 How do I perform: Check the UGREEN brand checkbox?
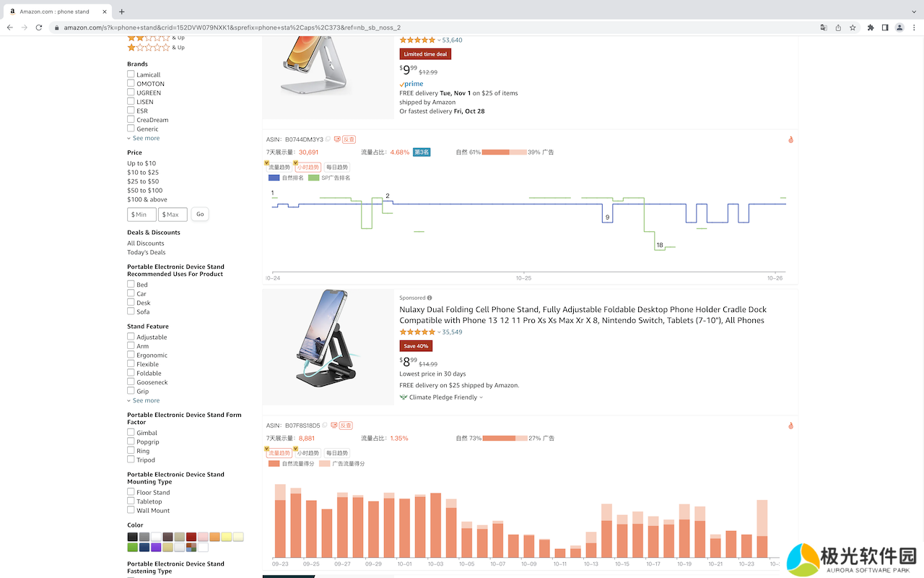131,92
